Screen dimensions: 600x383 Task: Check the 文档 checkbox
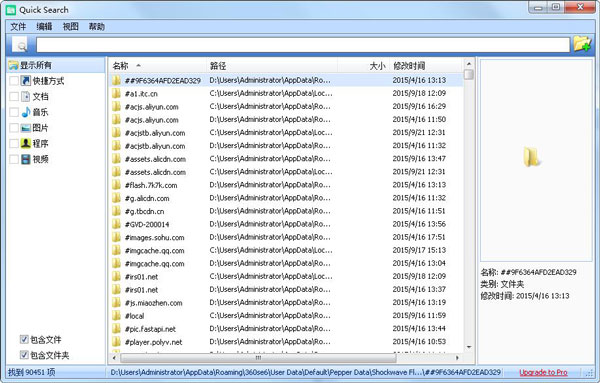pyautogui.click(x=14, y=96)
